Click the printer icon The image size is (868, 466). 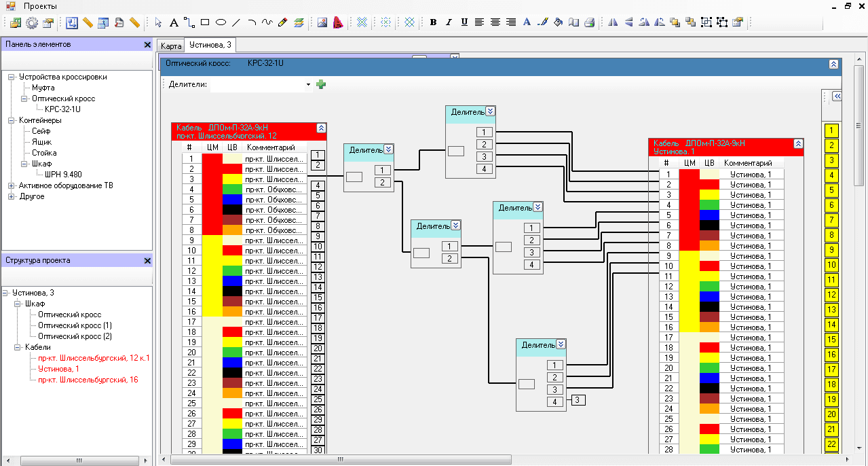coord(589,22)
